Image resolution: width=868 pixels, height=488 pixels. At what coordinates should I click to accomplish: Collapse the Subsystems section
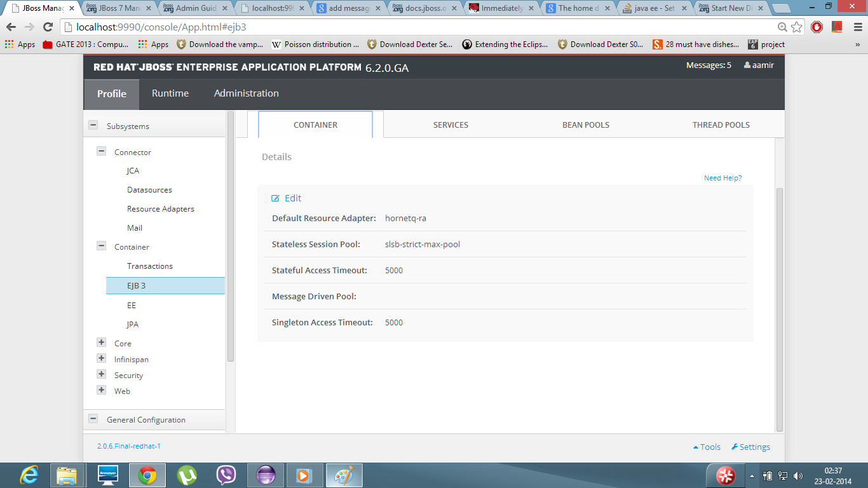click(93, 126)
